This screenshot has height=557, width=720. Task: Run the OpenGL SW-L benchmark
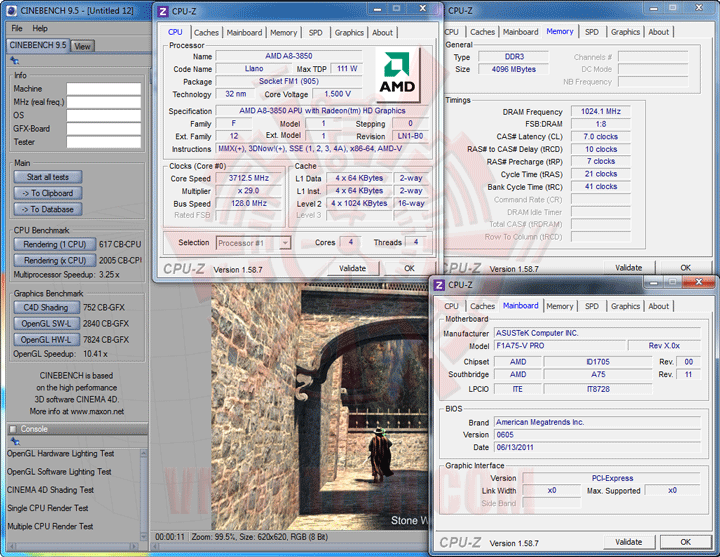click(x=46, y=324)
